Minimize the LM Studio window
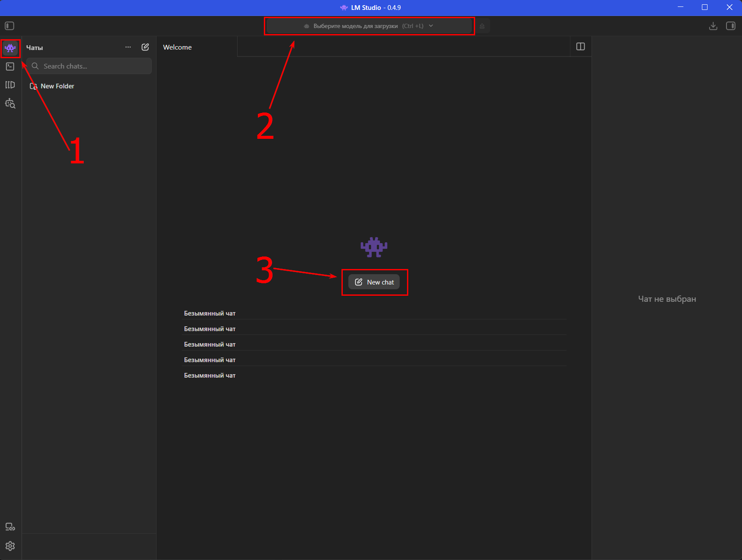742x560 pixels. pyautogui.click(x=681, y=7)
